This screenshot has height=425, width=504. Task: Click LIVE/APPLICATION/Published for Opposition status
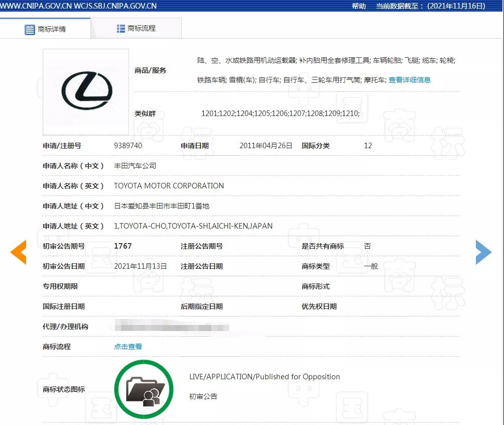point(265,377)
